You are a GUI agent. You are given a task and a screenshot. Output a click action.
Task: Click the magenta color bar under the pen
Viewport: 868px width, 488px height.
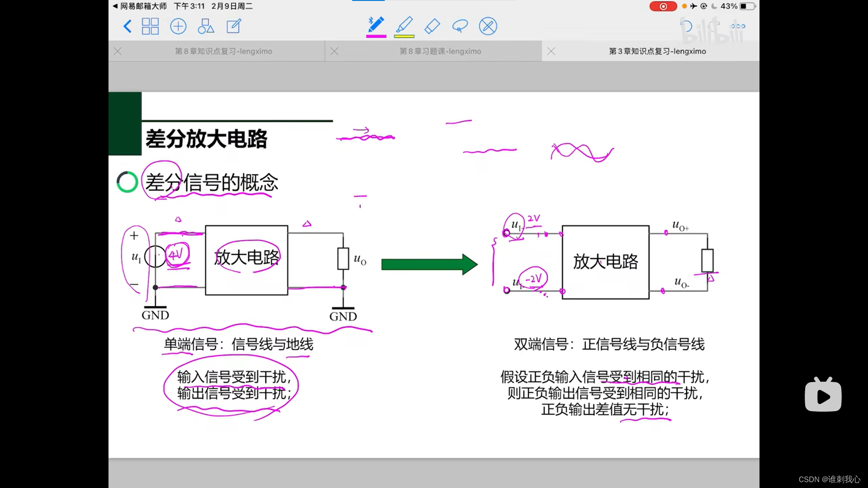[x=376, y=36]
